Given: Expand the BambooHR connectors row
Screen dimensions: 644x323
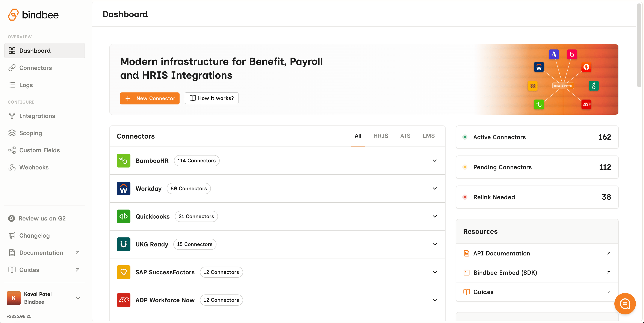Looking at the screenshot, I should click(x=435, y=160).
